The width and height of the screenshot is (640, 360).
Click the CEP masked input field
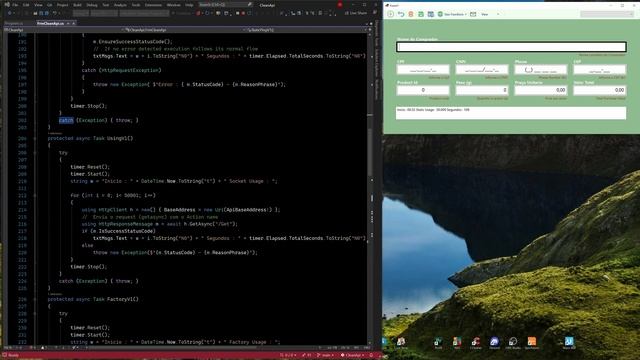pos(600,70)
